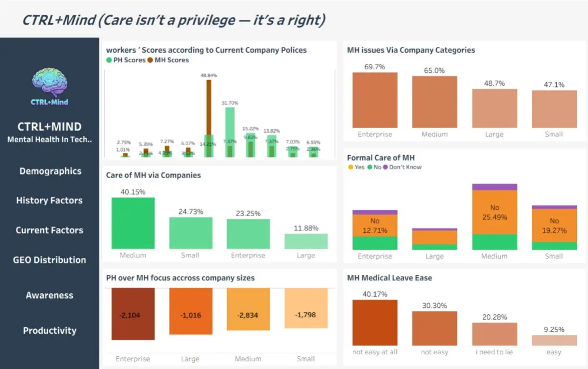Navigate to GEO Distribution page
This screenshot has height=369, width=588.
[49, 260]
